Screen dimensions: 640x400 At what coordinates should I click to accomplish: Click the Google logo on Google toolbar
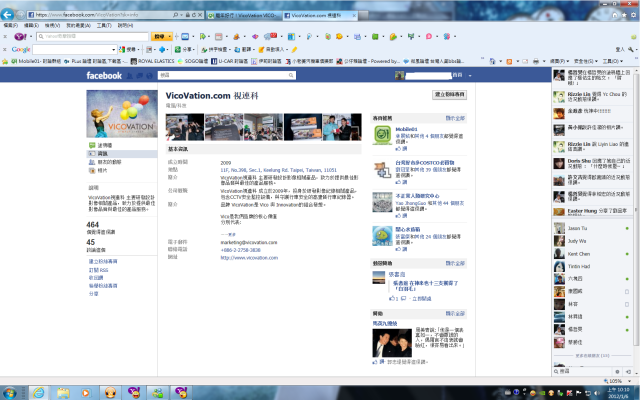point(21,49)
